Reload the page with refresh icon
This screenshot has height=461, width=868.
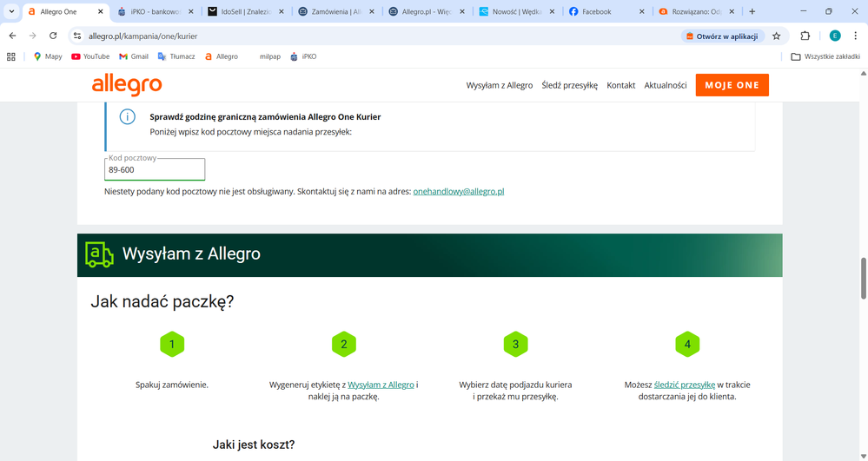pos(53,36)
